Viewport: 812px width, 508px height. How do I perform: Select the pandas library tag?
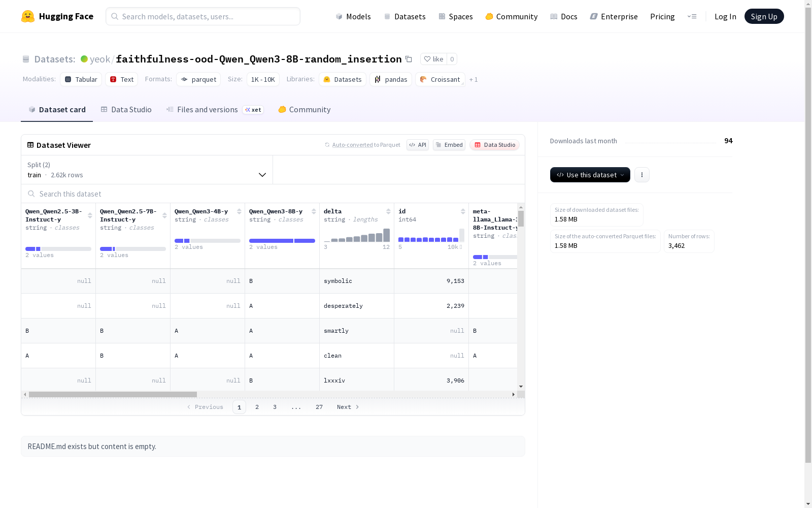pos(391,79)
